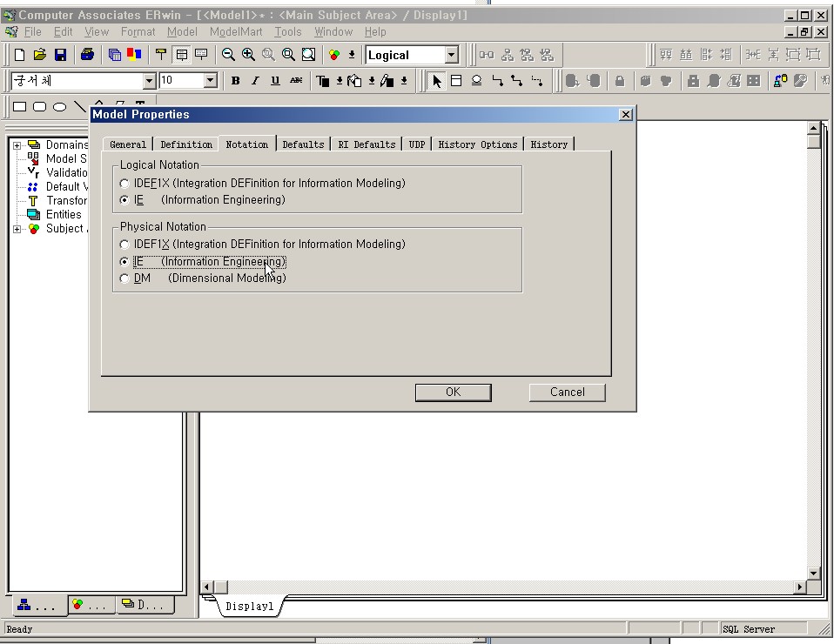Select the pointer arrow tool
This screenshot has width=834, height=644.
[437, 81]
